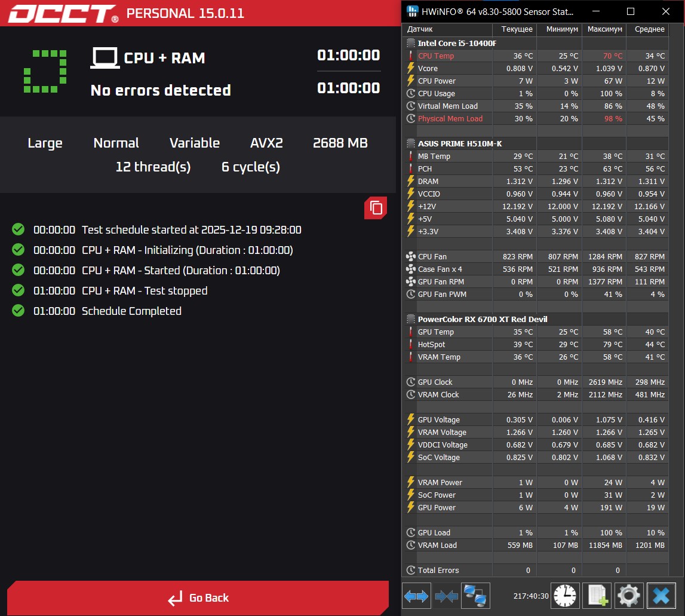
Task: Select the Intel Core i5-10400F group row
Action: pos(536,43)
